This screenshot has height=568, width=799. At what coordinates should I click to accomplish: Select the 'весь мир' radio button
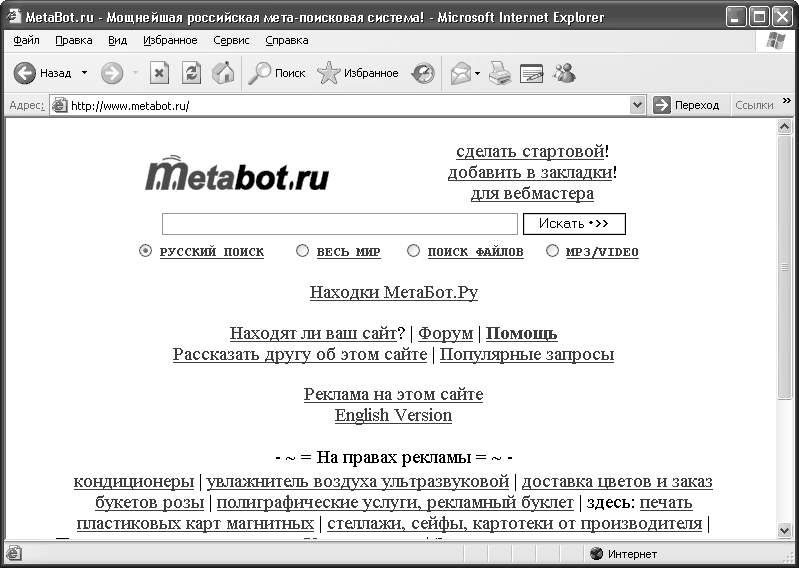click(x=303, y=251)
